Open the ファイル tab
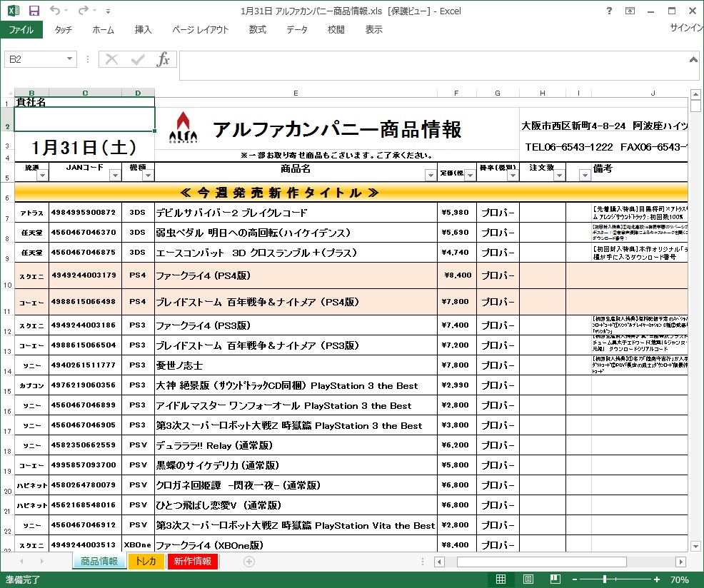Image resolution: width=704 pixels, height=588 pixels. point(21,30)
